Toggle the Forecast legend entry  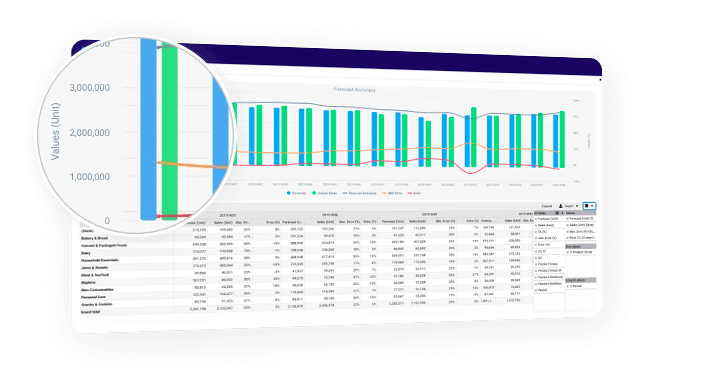pyautogui.click(x=297, y=193)
